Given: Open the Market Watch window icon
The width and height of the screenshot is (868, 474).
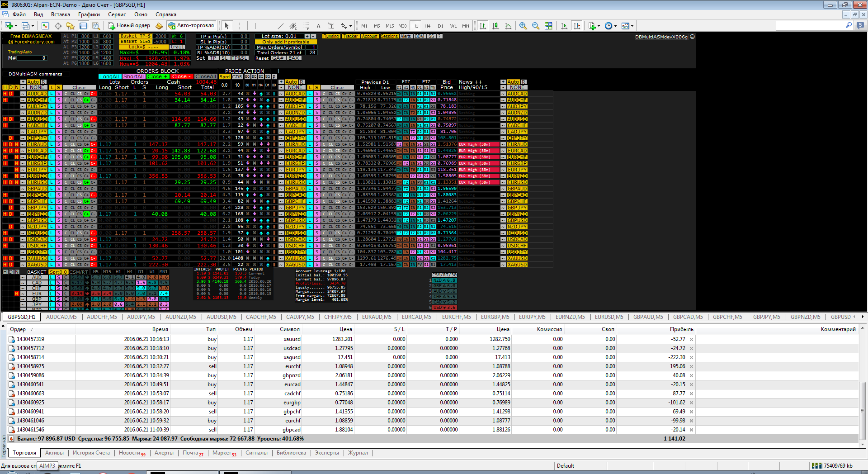Looking at the screenshot, I should [x=45, y=26].
